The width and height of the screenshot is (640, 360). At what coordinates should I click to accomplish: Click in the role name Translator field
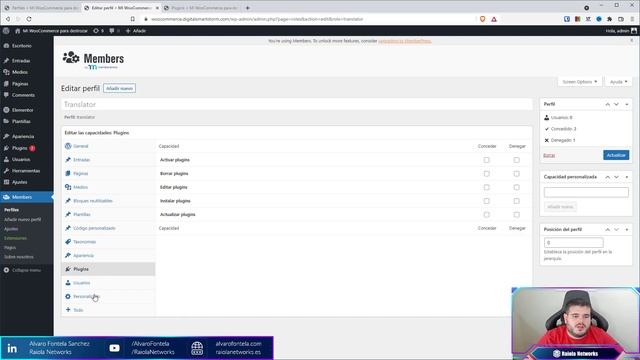[x=297, y=104]
